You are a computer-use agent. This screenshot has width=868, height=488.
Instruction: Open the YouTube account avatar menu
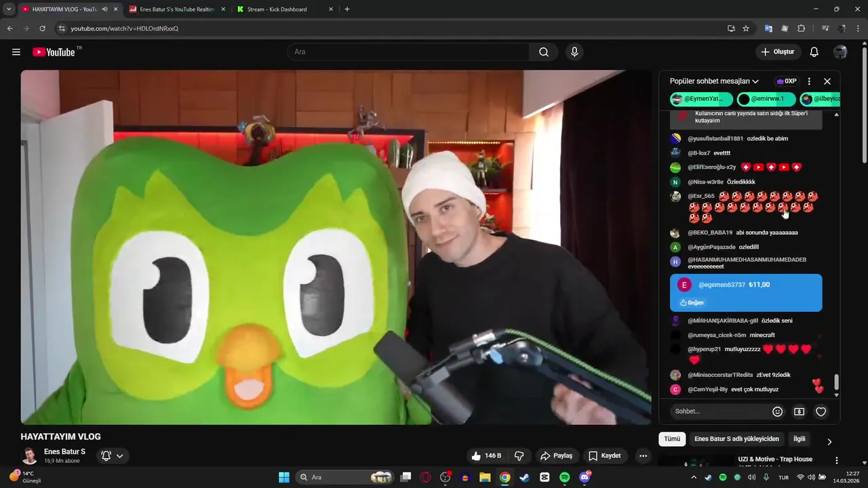[x=840, y=52]
